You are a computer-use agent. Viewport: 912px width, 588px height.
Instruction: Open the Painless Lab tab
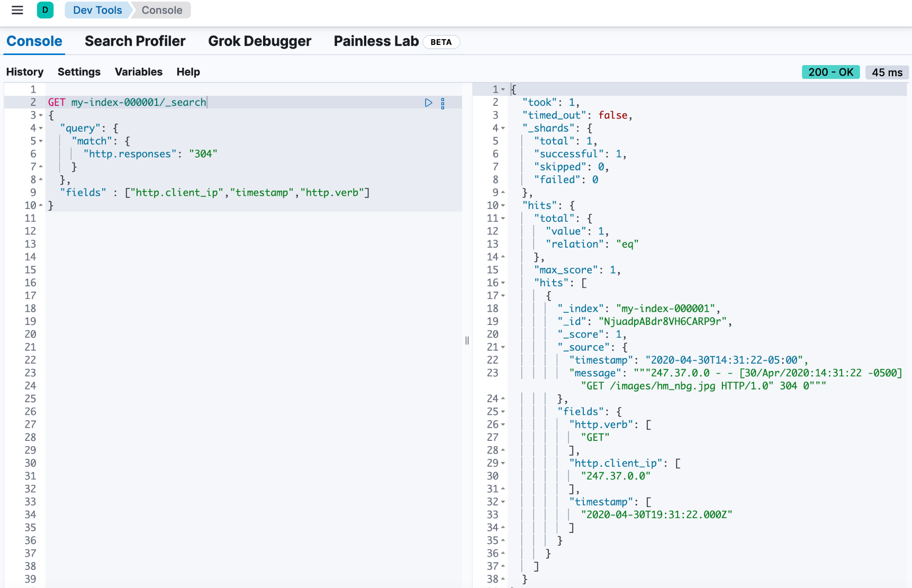pyautogui.click(x=376, y=41)
